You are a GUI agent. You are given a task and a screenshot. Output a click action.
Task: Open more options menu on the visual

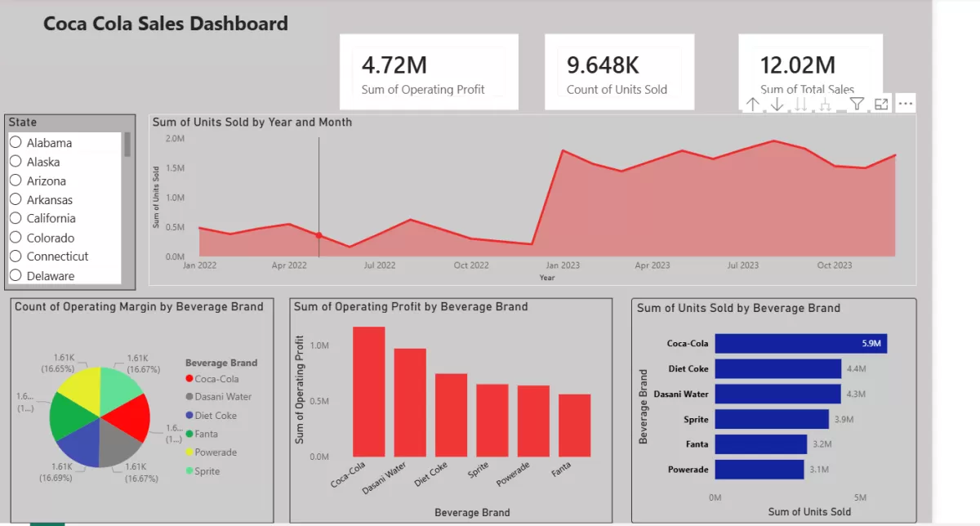pyautogui.click(x=906, y=104)
